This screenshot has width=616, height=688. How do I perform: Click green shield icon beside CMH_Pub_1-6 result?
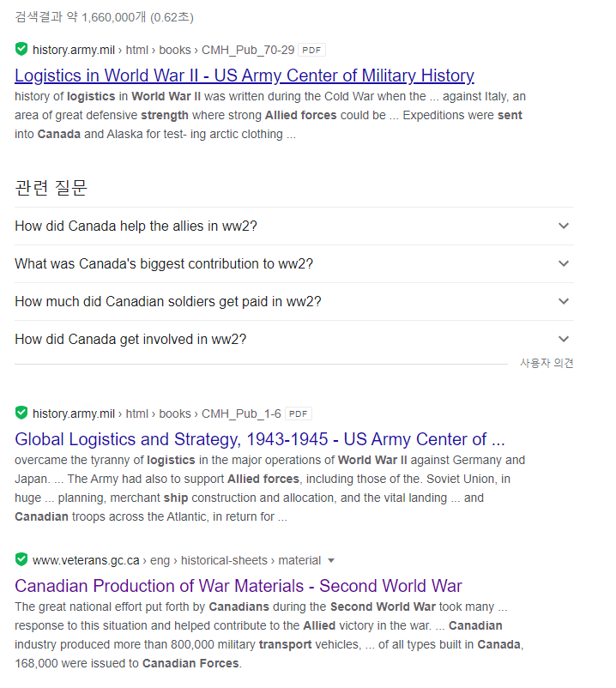point(21,413)
